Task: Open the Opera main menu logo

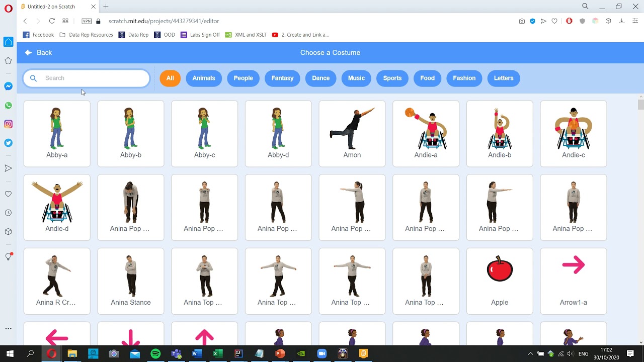Action: click(8, 9)
